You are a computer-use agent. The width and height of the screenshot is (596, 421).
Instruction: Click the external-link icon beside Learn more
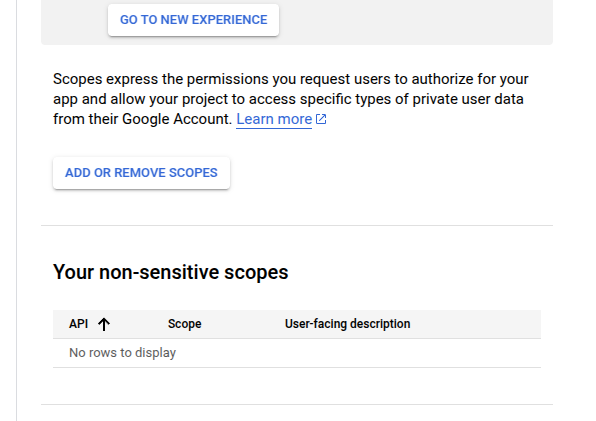(321, 119)
